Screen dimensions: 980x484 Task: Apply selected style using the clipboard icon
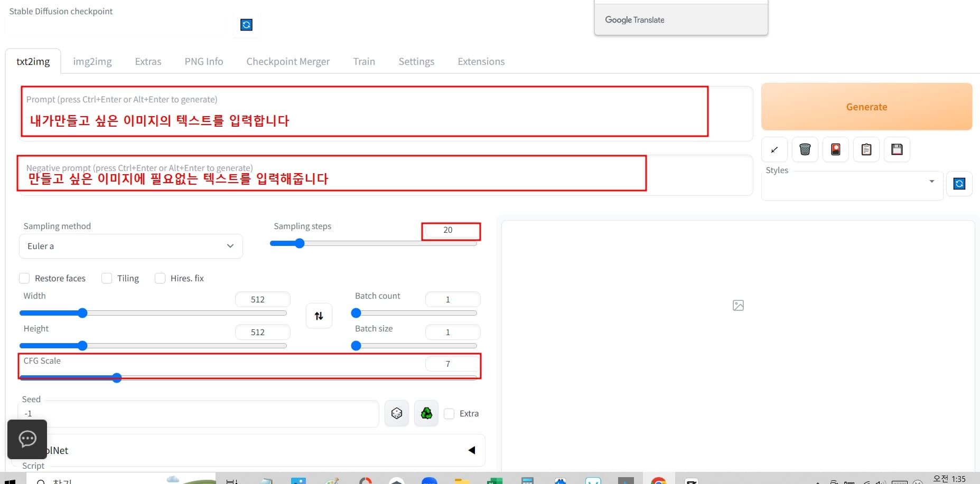point(866,149)
